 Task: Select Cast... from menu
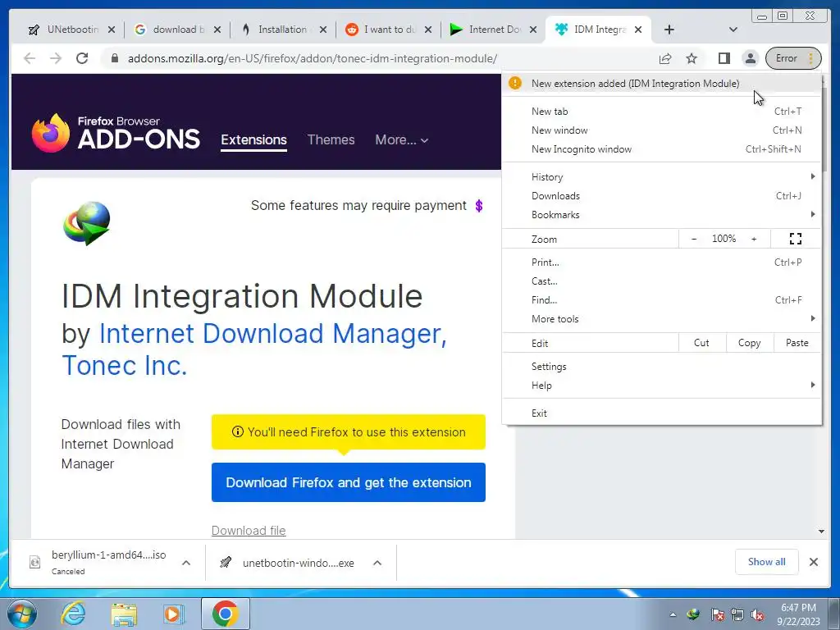tap(662, 281)
